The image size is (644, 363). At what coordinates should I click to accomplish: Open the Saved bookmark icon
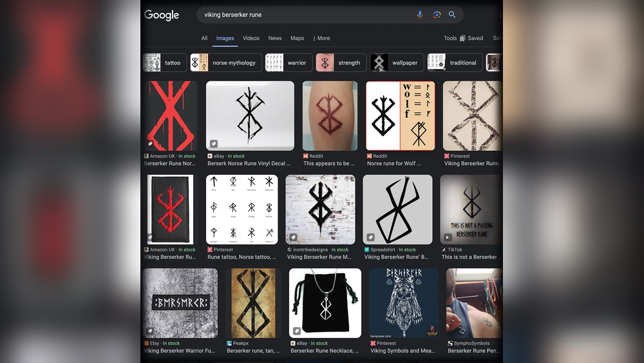click(x=462, y=38)
